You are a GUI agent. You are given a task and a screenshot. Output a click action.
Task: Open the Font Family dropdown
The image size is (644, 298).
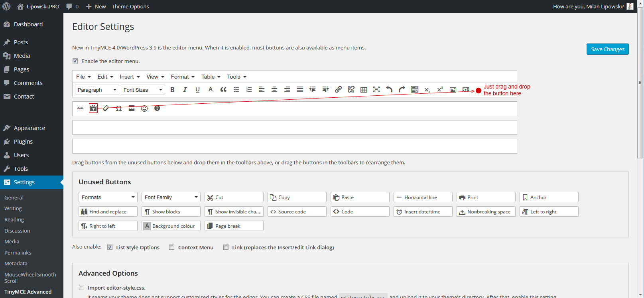tap(171, 197)
